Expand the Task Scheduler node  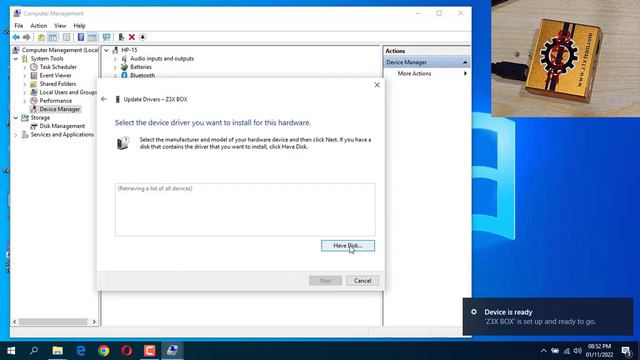[x=24, y=67]
